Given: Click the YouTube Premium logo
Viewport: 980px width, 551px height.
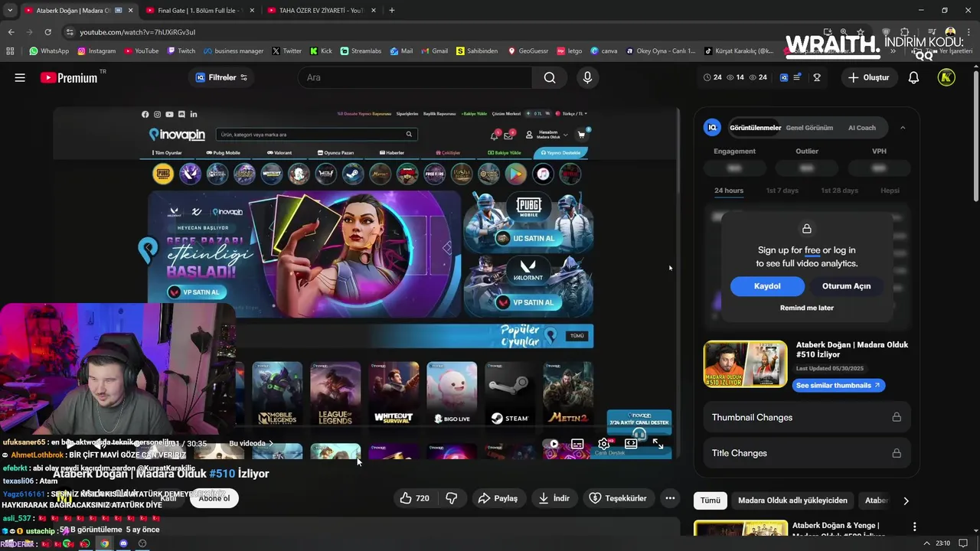Looking at the screenshot, I should click(x=69, y=77).
